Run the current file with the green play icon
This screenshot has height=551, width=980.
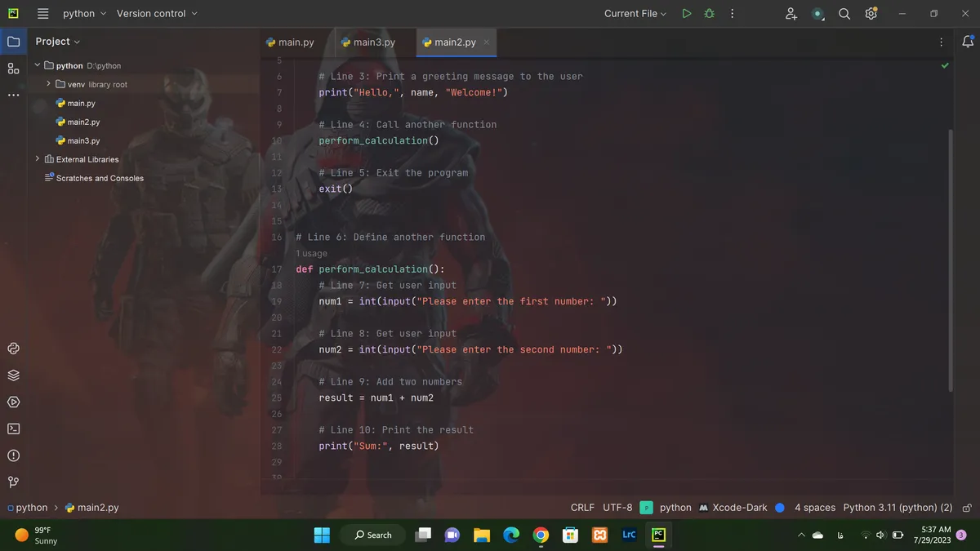click(686, 14)
